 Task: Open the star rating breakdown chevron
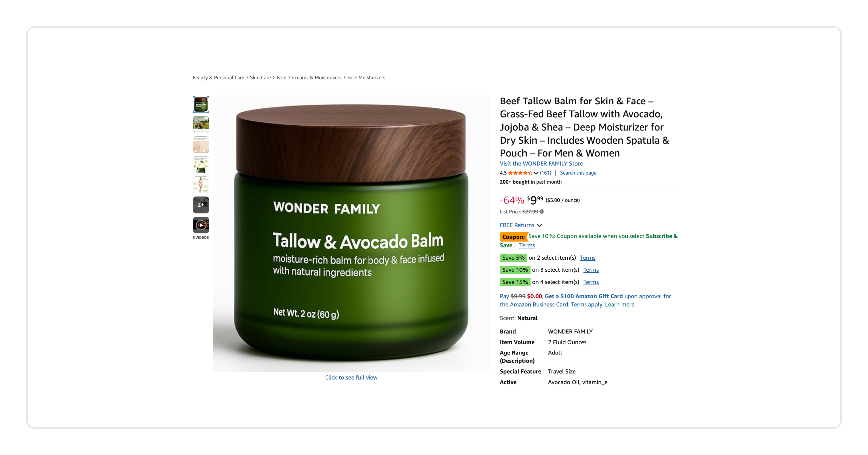(536, 173)
